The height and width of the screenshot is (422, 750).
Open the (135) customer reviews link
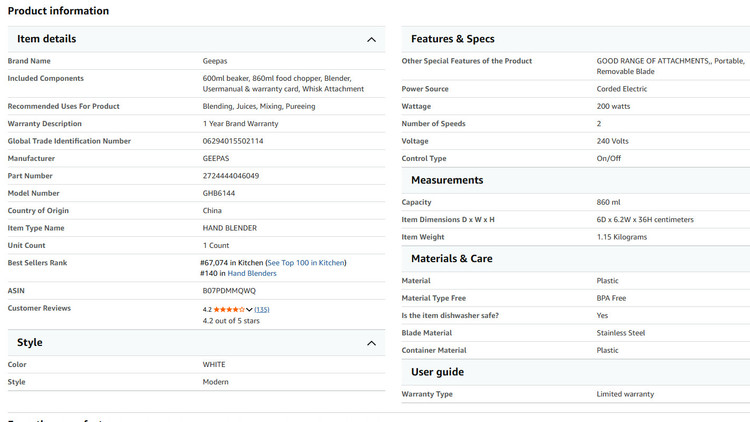point(262,310)
